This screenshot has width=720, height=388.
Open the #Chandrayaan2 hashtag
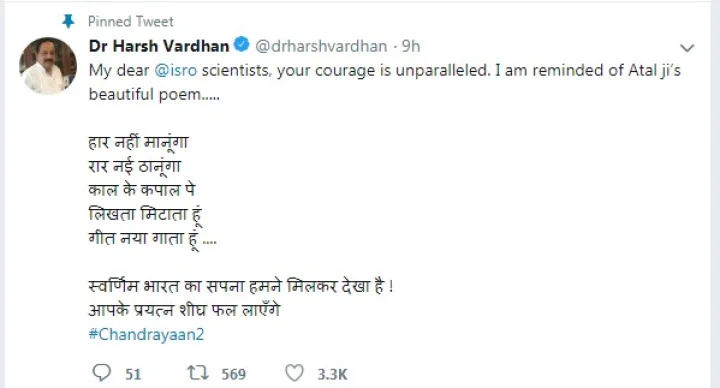click(x=146, y=334)
